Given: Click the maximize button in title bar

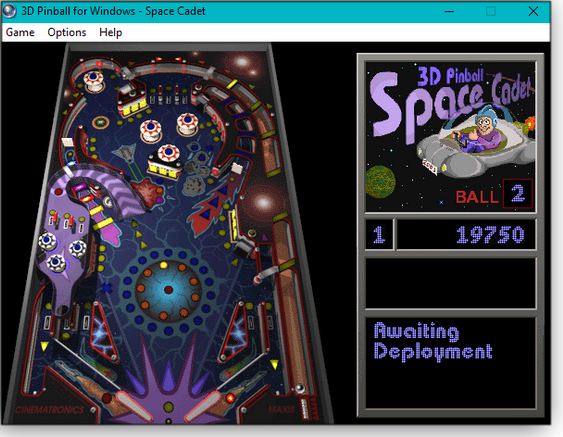Looking at the screenshot, I should tap(491, 11).
